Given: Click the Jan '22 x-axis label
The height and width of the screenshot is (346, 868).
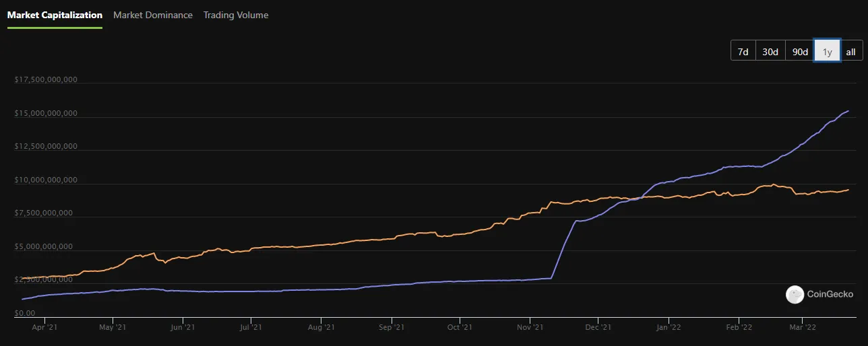Looking at the screenshot, I should pos(668,327).
